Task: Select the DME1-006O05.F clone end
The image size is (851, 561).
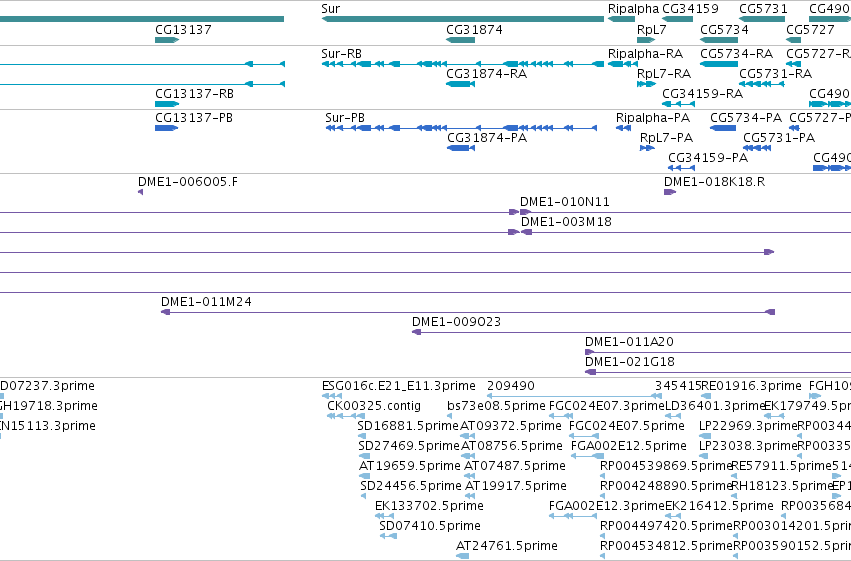Action: coord(141,192)
